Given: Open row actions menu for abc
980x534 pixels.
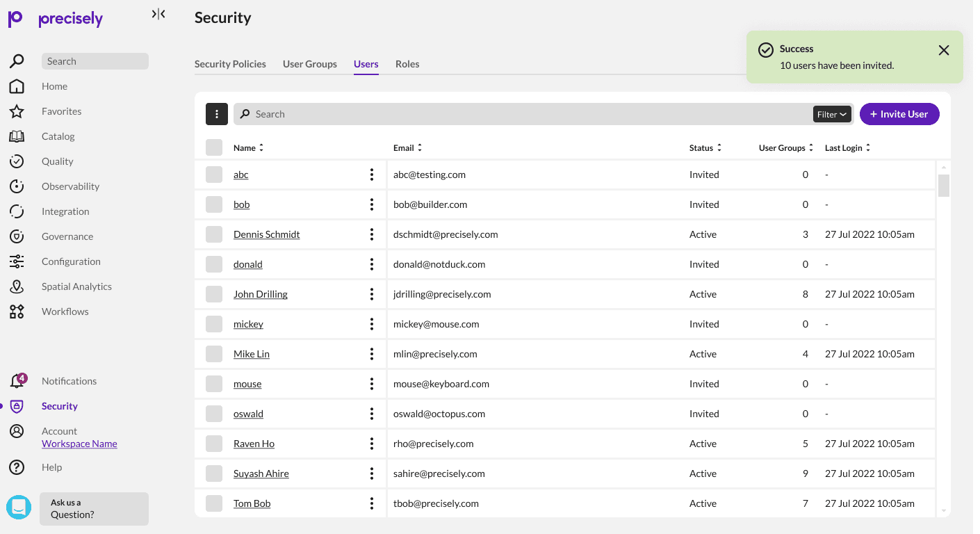Looking at the screenshot, I should pyautogui.click(x=372, y=175).
